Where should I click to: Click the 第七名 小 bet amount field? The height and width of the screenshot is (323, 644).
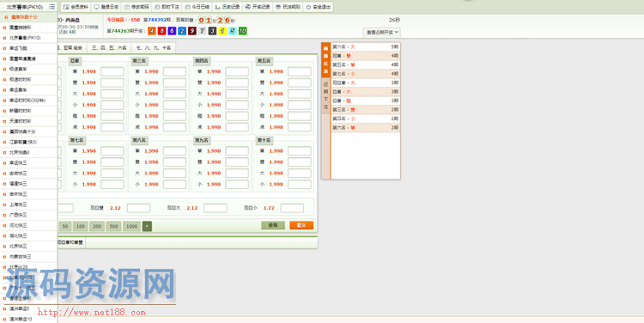pyautogui.click(x=112, y=185)
